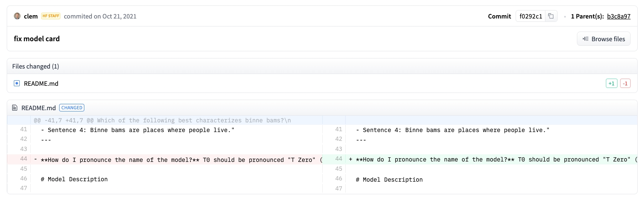
Task: Click commit hash f0292c1 text
Action: tap(531, 16)
